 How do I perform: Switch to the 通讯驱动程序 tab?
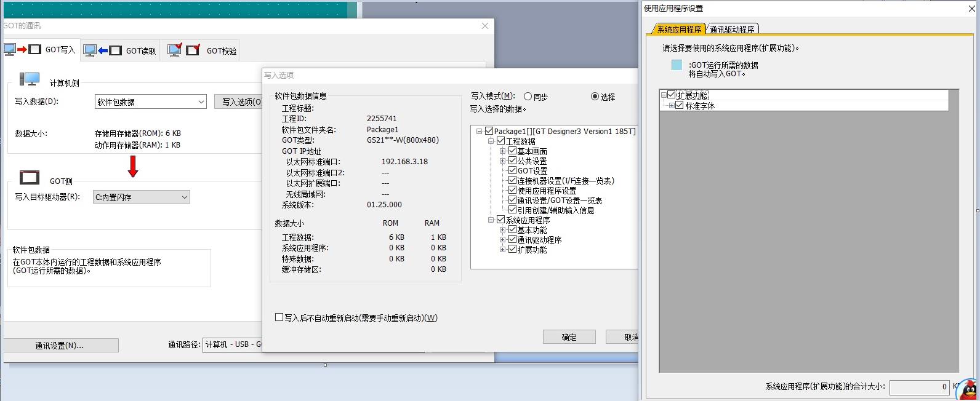[732, 29]
